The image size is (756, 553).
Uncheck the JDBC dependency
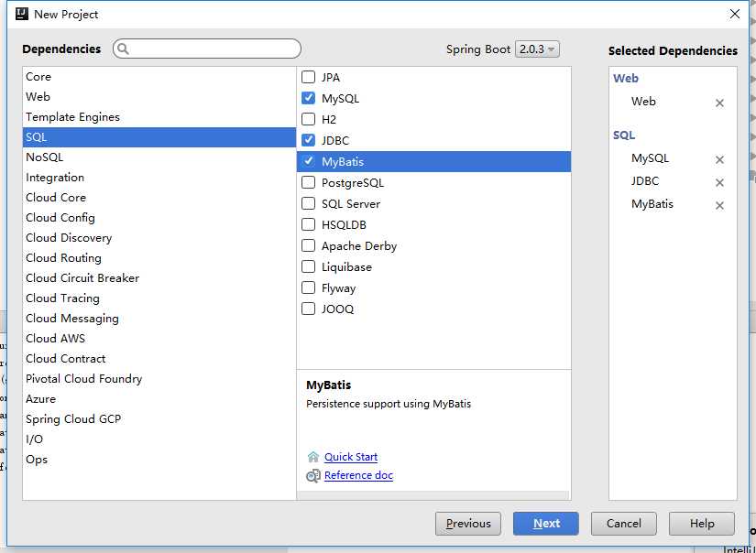[x=308, y=140]
